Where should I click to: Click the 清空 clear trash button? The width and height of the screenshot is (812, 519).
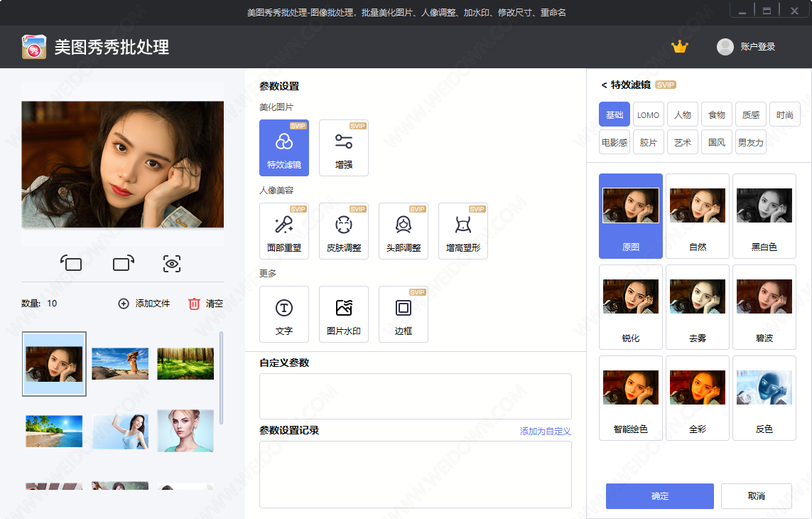[205, 304]
